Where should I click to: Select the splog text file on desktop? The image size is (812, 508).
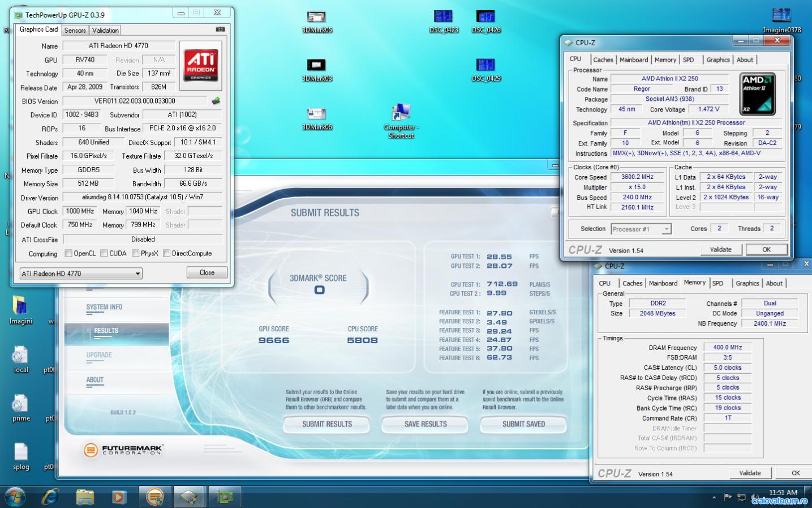21,456
